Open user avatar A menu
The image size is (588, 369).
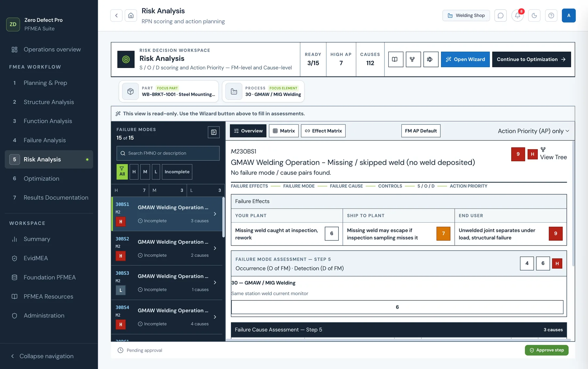[x=569, y=15]
